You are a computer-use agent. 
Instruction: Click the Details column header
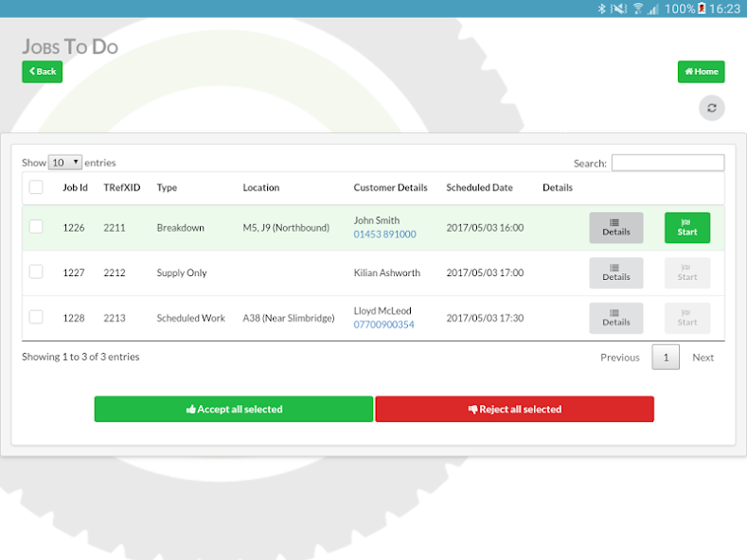coord(558,187)
